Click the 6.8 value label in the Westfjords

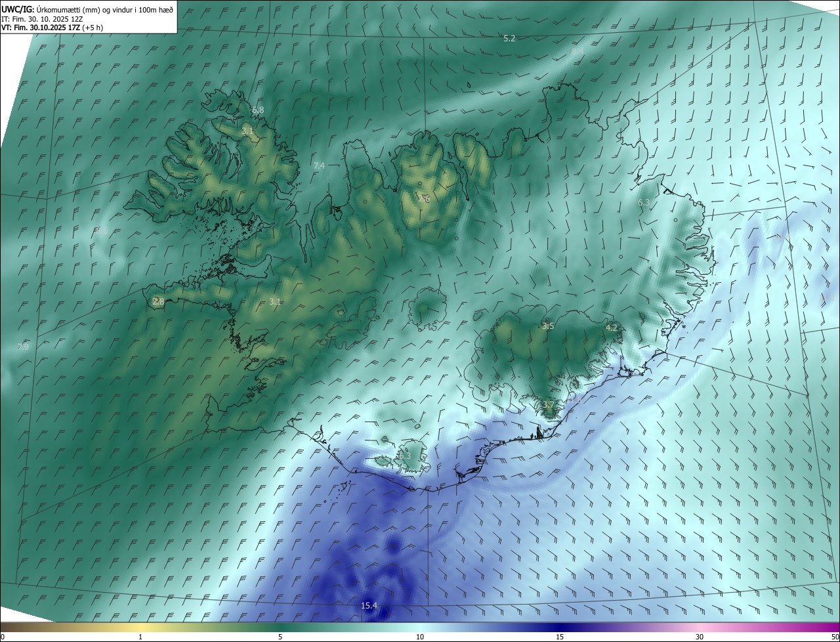pyautogui.click(x=258, y=110)
